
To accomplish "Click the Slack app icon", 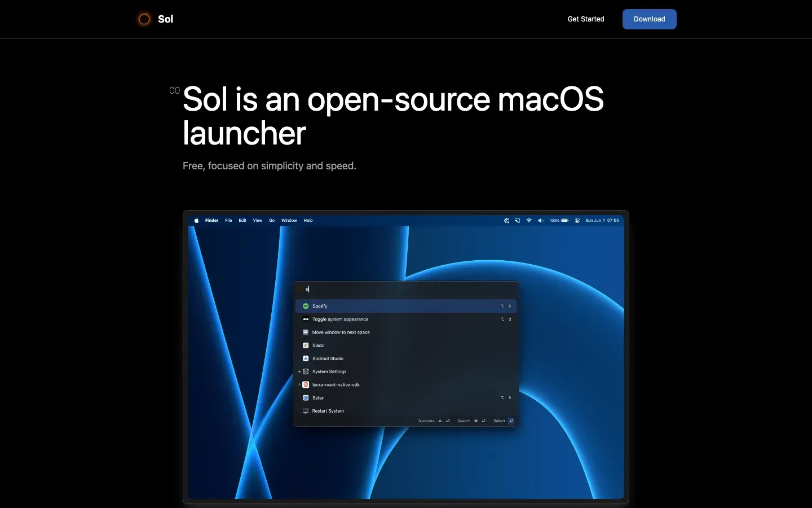I will pyautogui.click(x=306, y=345).
